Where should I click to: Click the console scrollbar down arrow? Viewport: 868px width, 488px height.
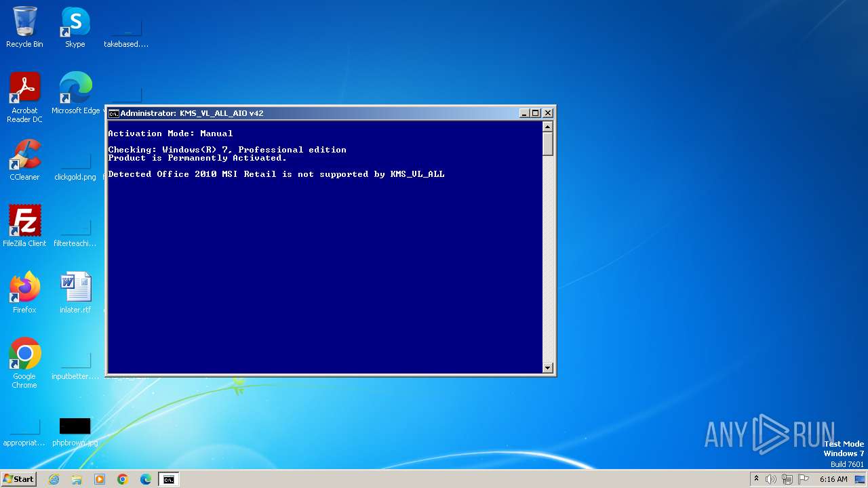tap(548, 368)
